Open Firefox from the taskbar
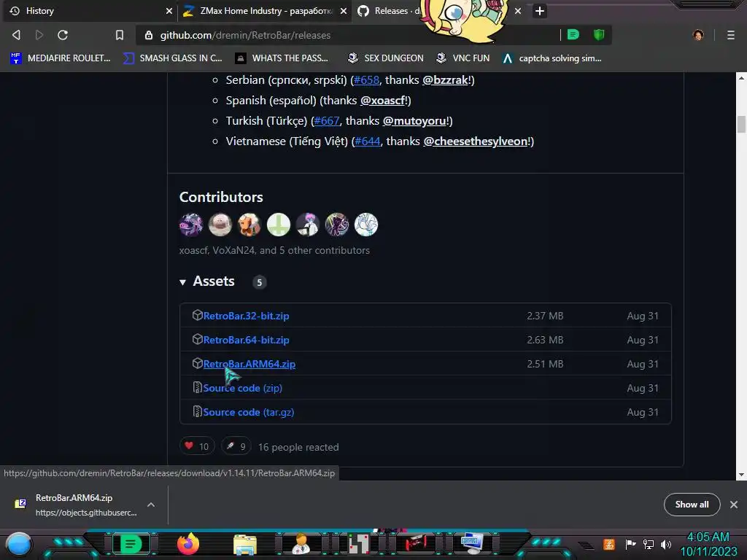 [187, 544]
